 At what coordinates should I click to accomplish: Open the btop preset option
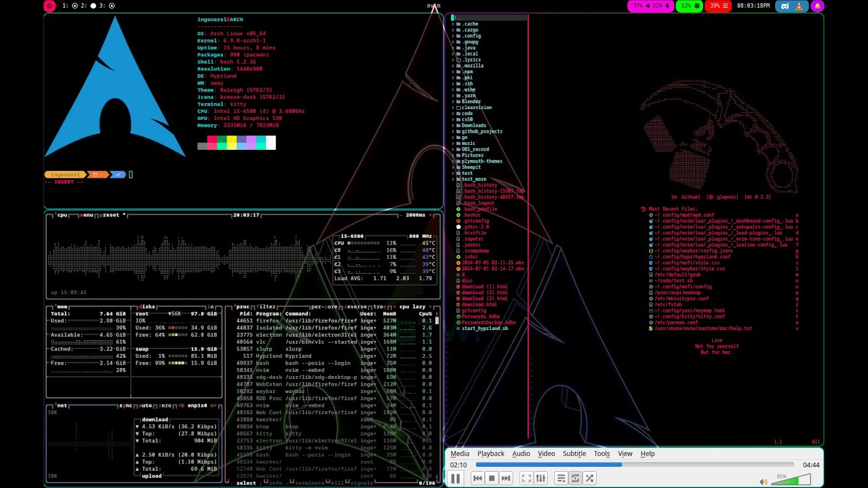point(112,215)
